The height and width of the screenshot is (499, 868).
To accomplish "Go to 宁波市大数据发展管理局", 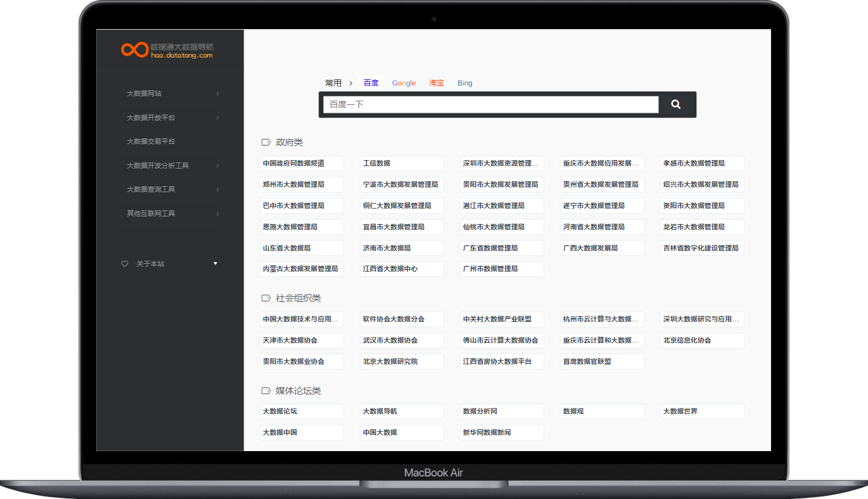I will [x=402, y=184].
